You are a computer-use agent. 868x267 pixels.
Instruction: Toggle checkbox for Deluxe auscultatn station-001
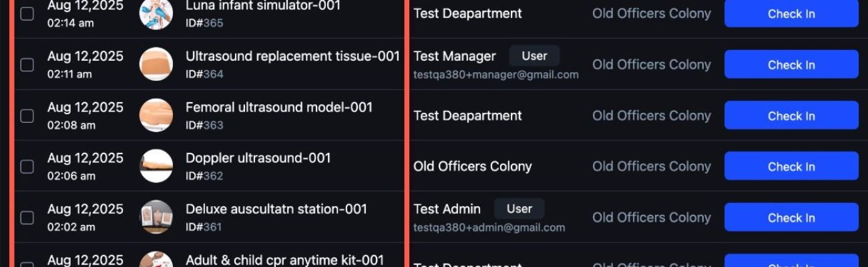27,218
